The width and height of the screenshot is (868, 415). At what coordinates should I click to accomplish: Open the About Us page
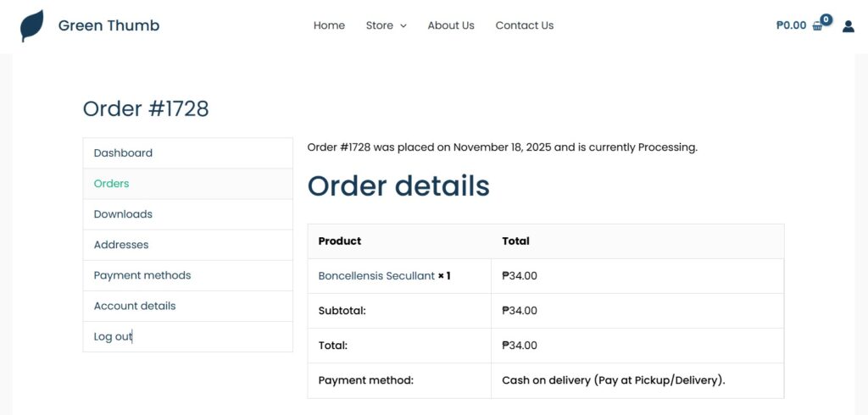(451, 25)
